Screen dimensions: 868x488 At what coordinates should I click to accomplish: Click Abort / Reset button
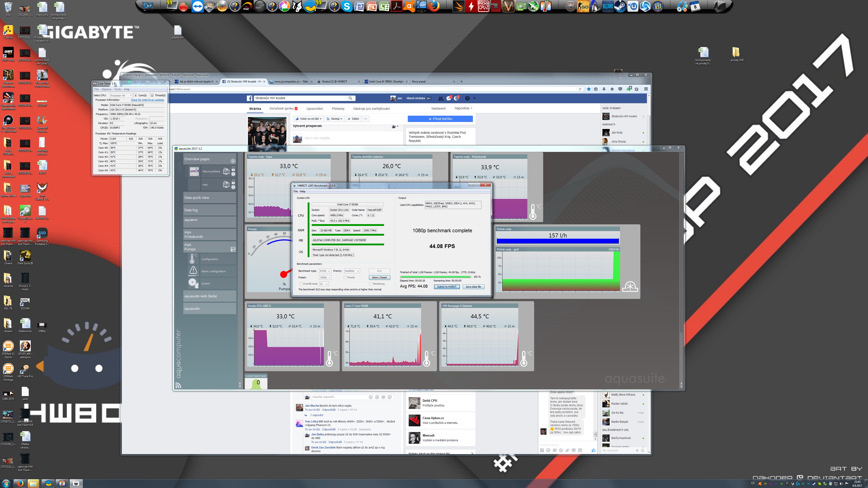pos(380,277)
